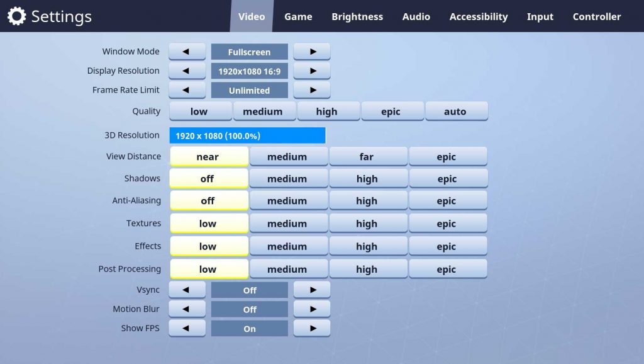Set Effects to high
The height and width of the screenshot is (364, 644).
tap(369, 246)
